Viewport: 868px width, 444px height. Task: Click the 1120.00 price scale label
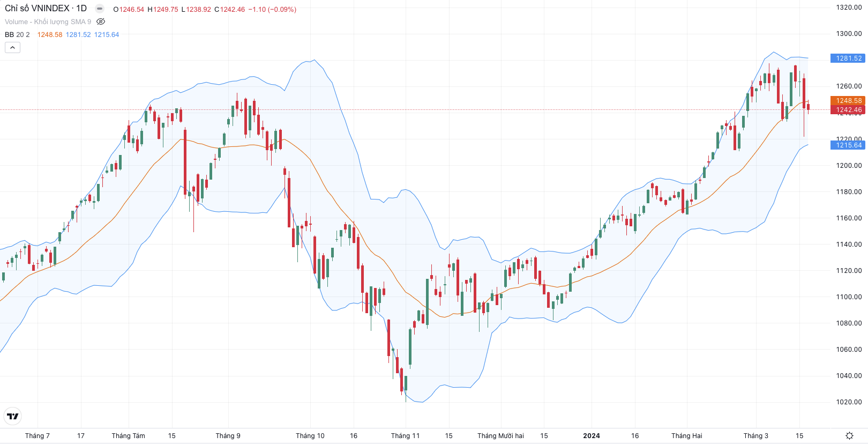click(x=849, y=271)
